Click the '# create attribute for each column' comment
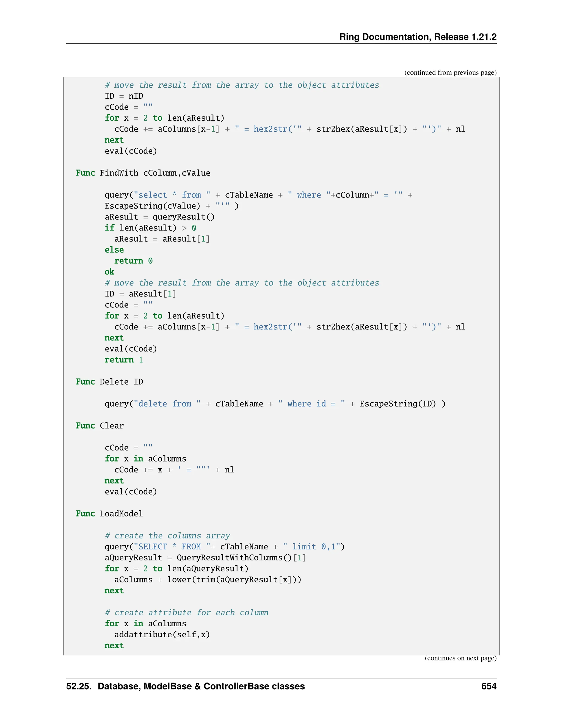The image size is (563, 728). [x=186, y=613]
